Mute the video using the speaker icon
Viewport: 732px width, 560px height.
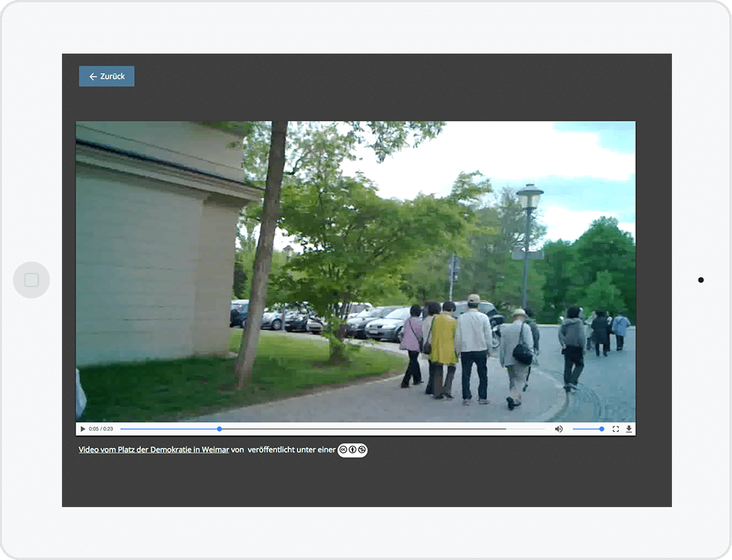(x=558, y=429)
